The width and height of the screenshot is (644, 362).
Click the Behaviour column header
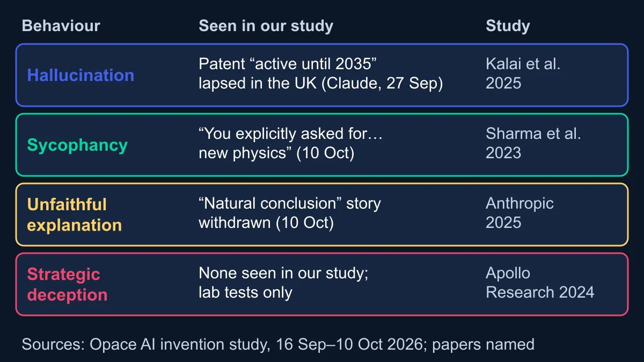(x=61, y=26)
